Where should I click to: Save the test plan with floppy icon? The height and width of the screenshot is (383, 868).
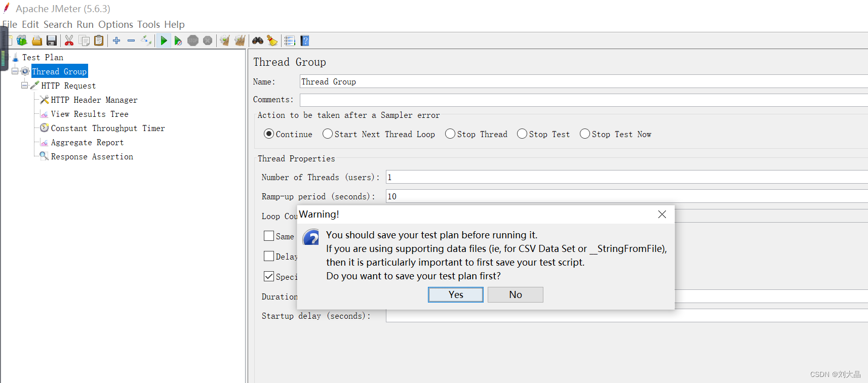point(52,40)
